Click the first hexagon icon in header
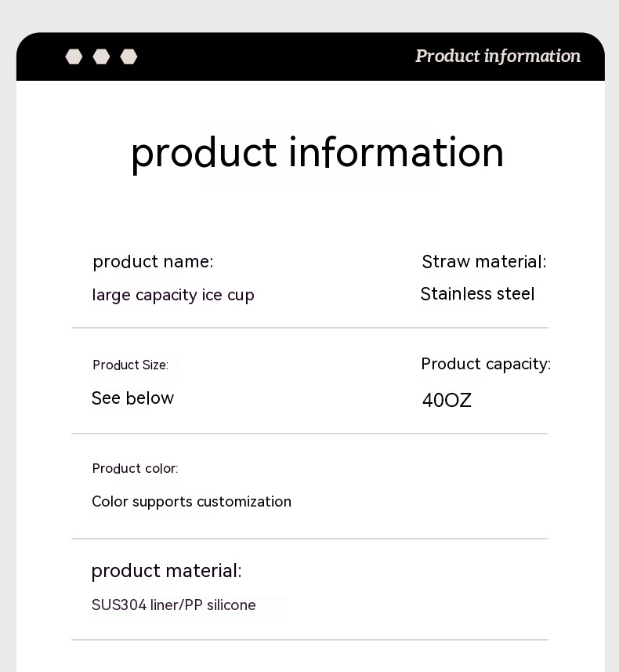Viewport: 619px width, 672px height. [x=74, y=56]
